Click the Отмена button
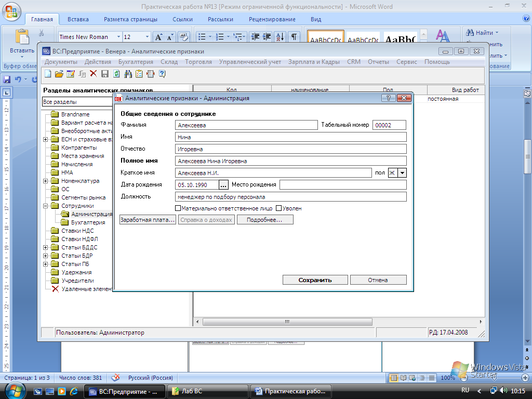 tap(378, 280)
